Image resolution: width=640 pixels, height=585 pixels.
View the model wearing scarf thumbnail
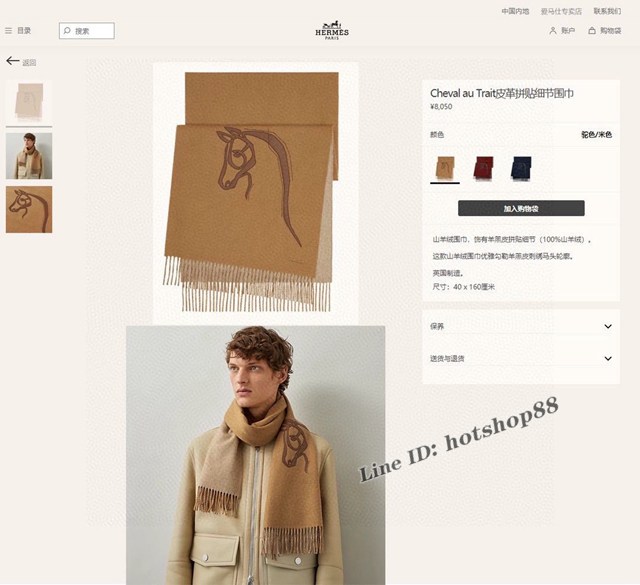click(29, 156)
